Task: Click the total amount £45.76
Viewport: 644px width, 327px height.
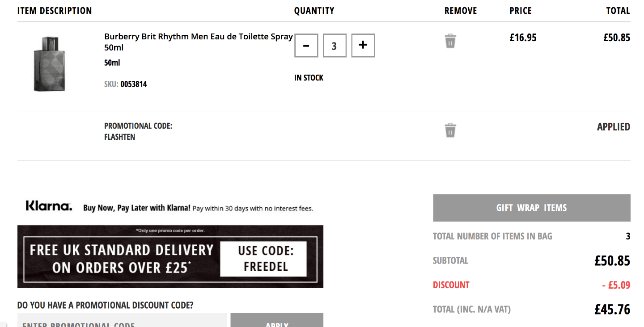Action: point(612,309)
